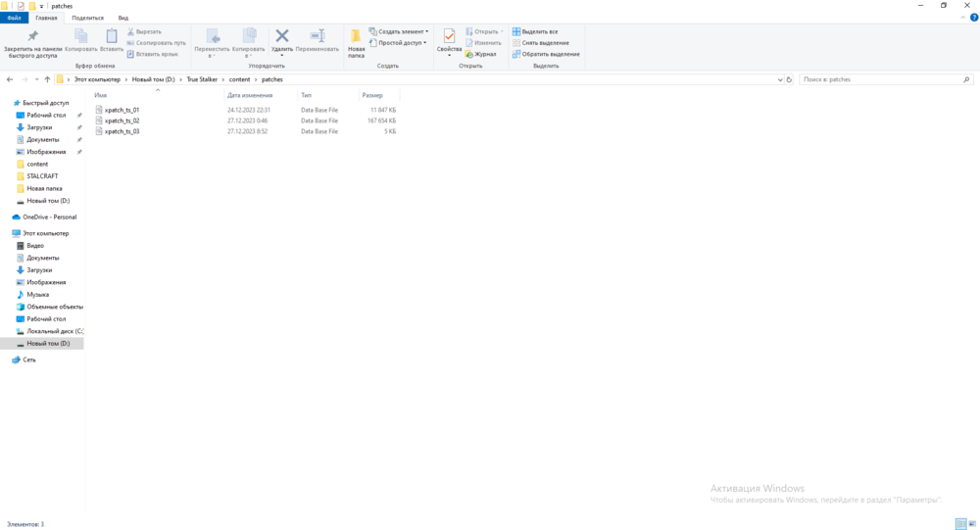Image resolution: width=980 pixels, height=530 pixels.
Task: Sort by Size (Размер) column header
Action: tap(378, 95)
